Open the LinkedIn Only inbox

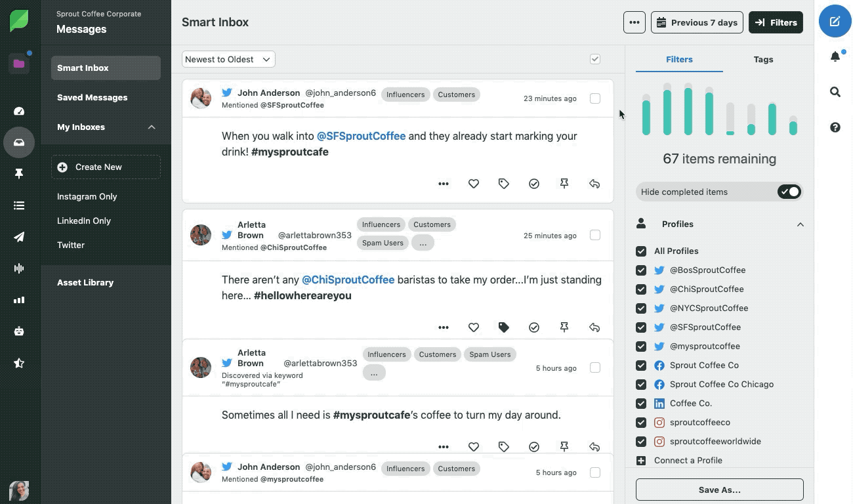tap(84, 220)
